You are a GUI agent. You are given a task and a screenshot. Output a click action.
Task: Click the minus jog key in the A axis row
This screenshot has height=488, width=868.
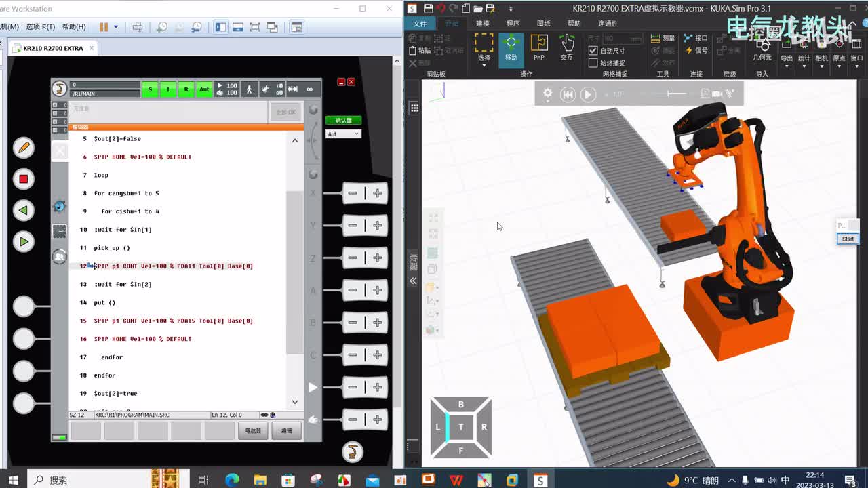pos(353,290)
